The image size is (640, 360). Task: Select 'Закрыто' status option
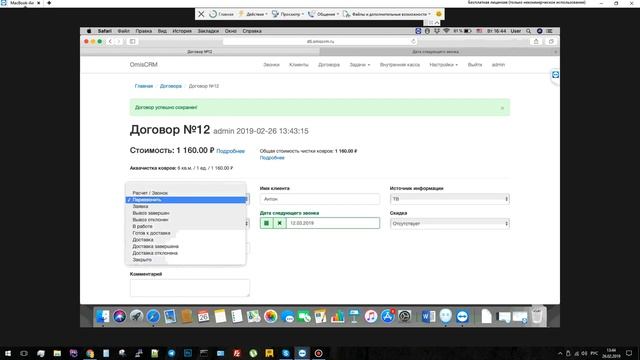[186, 260]
